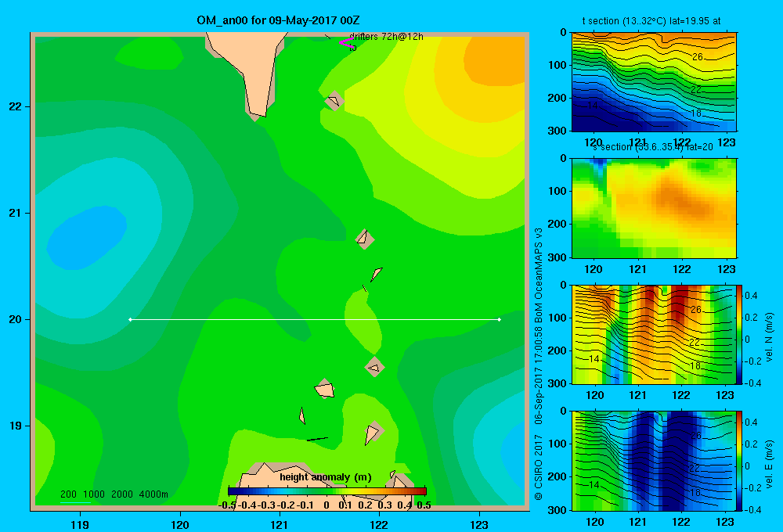Click the vel. E color scale bar

[x=739, y=461]
